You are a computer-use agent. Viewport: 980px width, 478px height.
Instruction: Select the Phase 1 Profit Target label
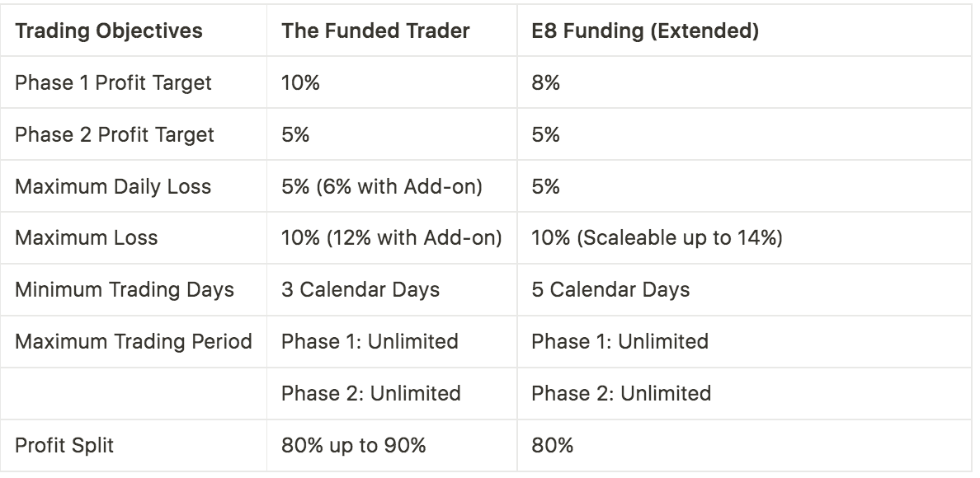(x=113, y=82)
